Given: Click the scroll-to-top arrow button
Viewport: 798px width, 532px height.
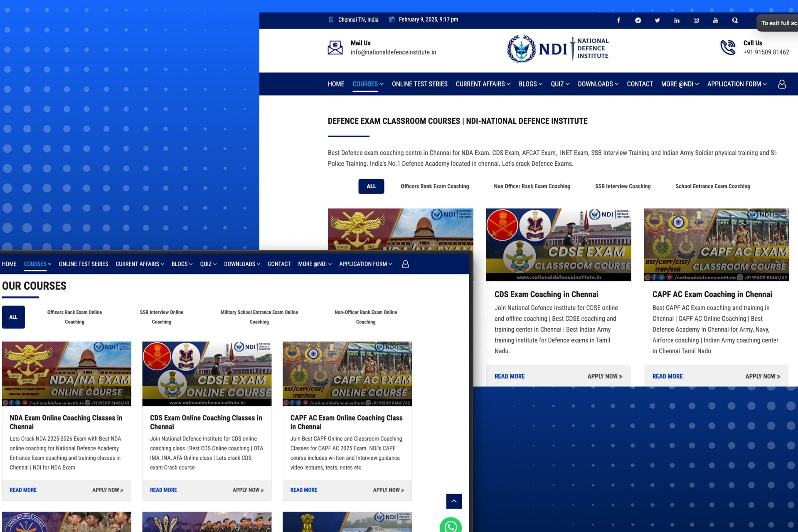Looking at the screenshot, I should (454, 501).
